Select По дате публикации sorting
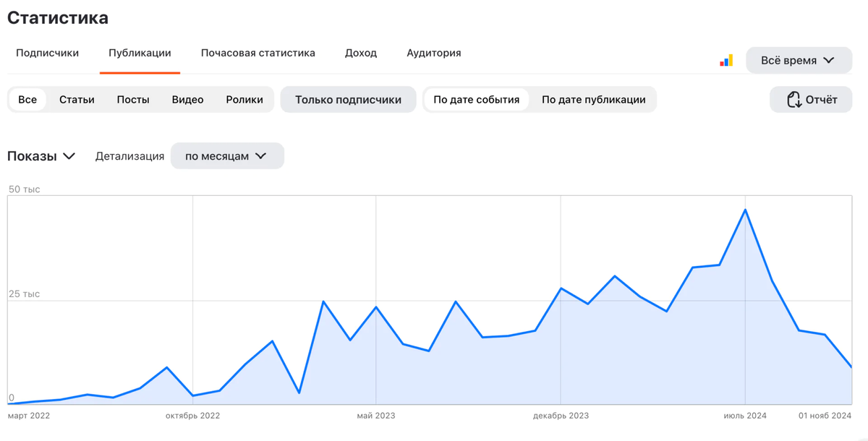 click(593, 99)
